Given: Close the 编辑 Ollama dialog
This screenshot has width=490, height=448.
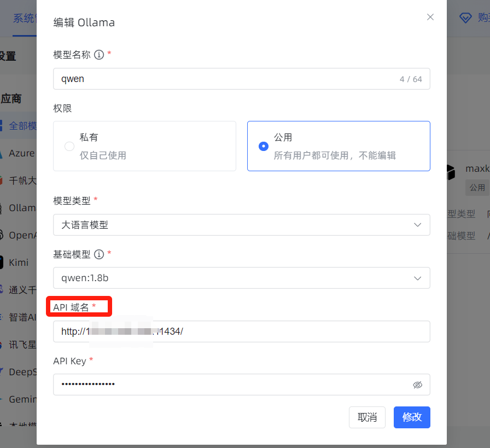Looking at the screenshot, I should [430, 17].
